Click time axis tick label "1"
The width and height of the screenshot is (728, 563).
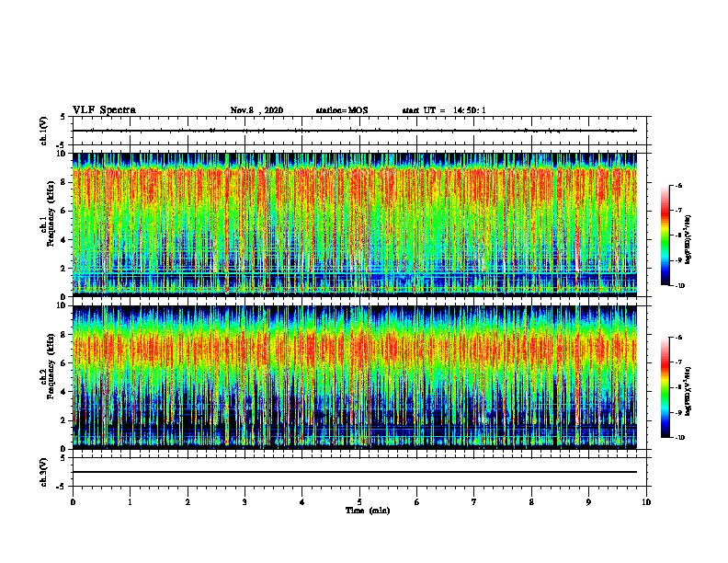[130, 502]
